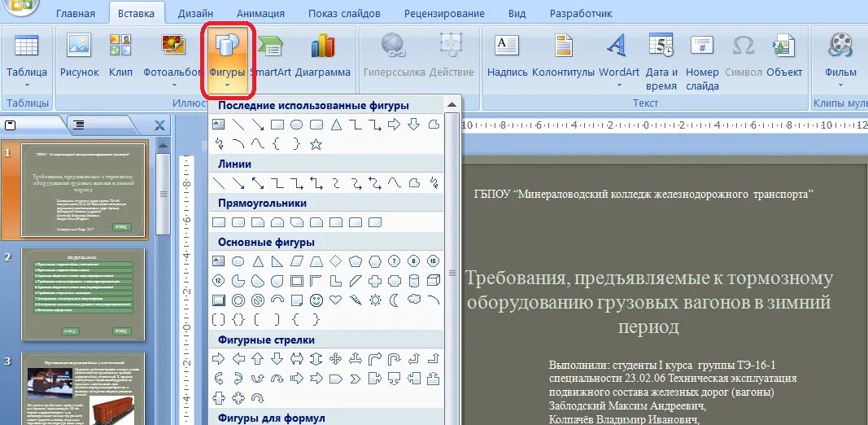Screen dimensions: 868x425
Task: Choose the Lightning Bolt shape
Action: point(355,300)
